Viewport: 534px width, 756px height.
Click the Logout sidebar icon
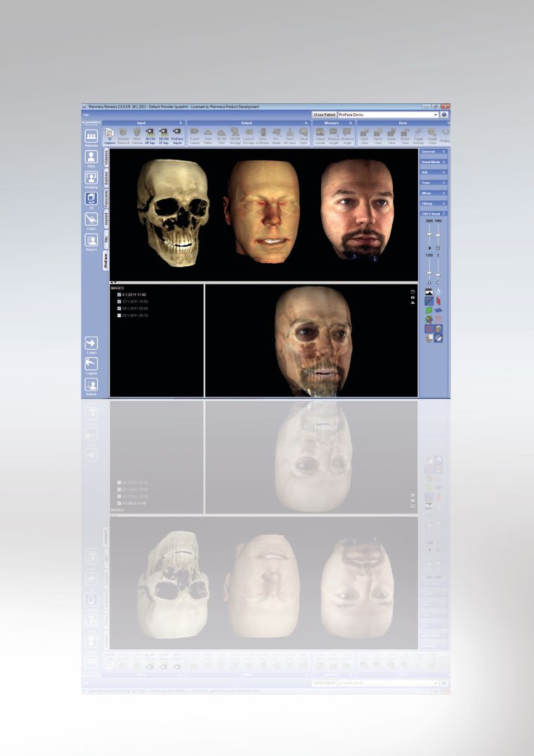tap(91, 364)
